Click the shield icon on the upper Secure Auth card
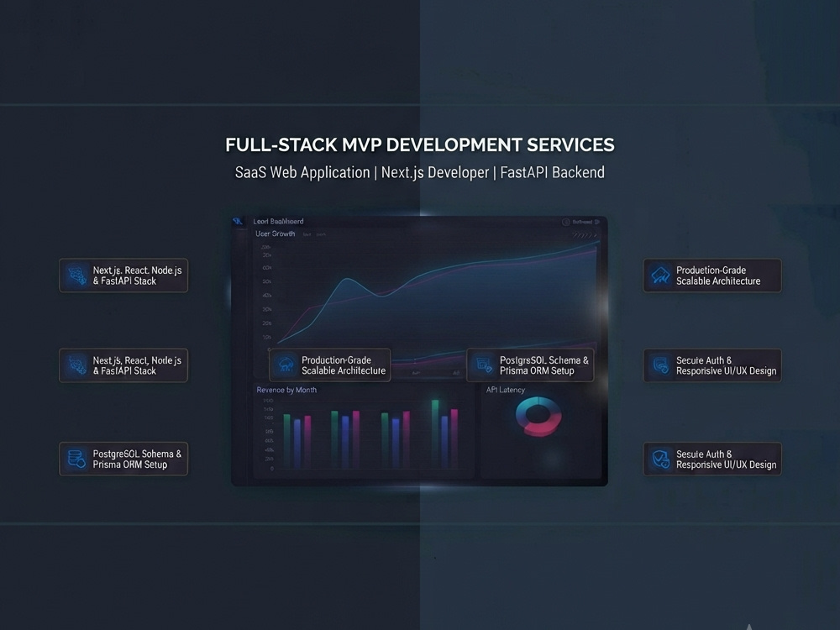 tap(660, 365)
